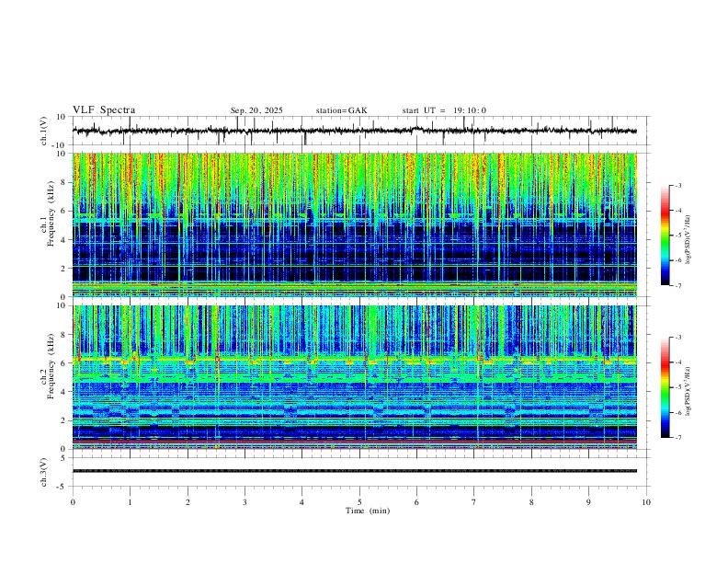728x563 pixels.
Task: Click time axis tick label "7"
Action: [x=474, y=502]
